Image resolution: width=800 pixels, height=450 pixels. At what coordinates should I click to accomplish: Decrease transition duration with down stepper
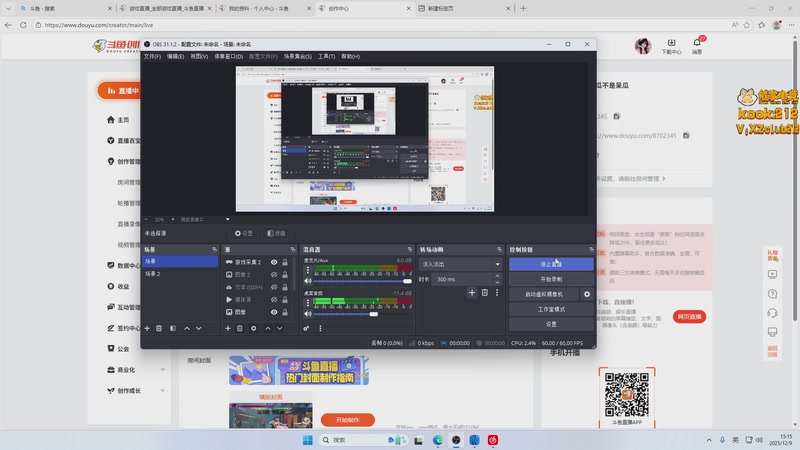(x=497, y=282)
